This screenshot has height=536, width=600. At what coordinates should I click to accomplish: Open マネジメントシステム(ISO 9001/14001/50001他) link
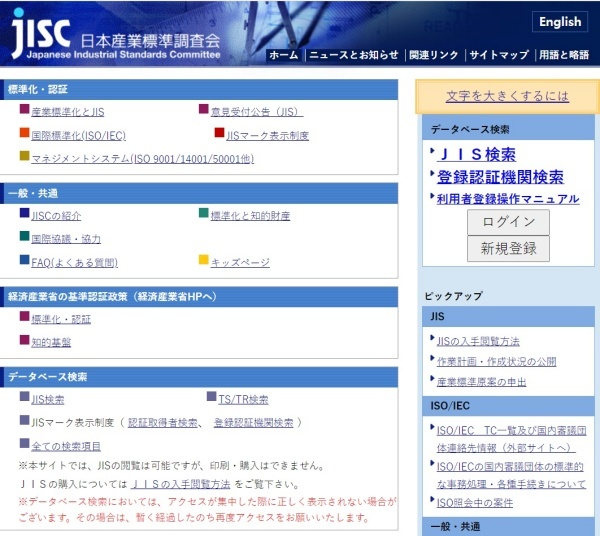click(x=142, y=158)
